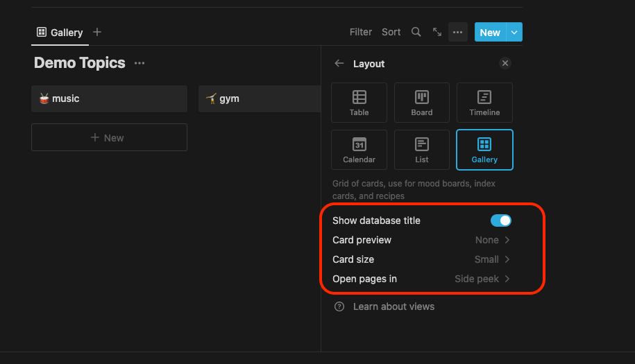Image resolution: width=635 pixels, height=364 pixels.
Task: Select the Board layout
Action: tap(421, 103)
